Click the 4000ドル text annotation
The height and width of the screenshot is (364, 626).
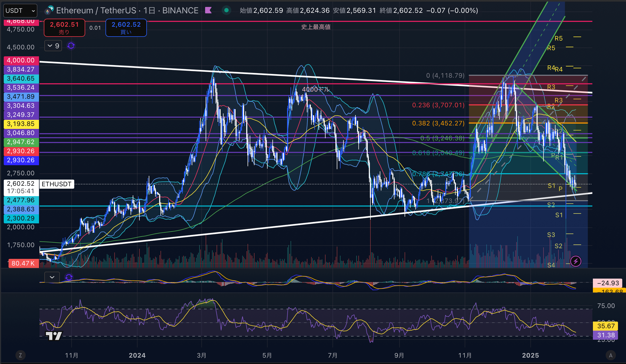pyautogui.click(x=316, y=89)
